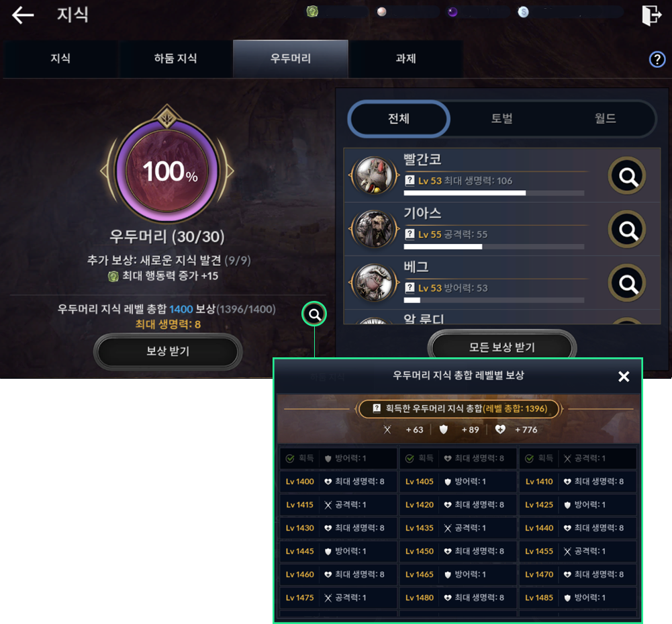
Task: Click the silver coin currency icon
Action: [523, 12]
